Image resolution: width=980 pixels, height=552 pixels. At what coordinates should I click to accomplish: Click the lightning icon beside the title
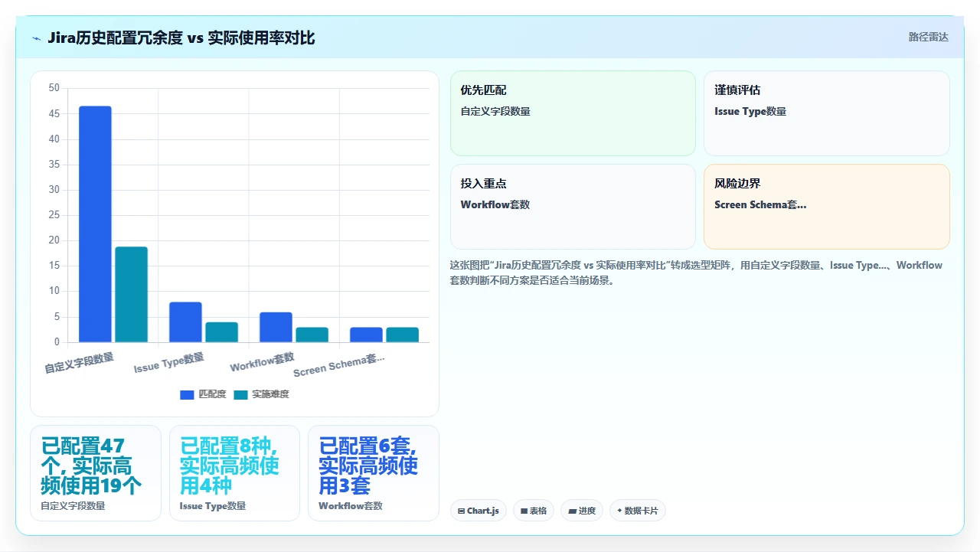36,38
